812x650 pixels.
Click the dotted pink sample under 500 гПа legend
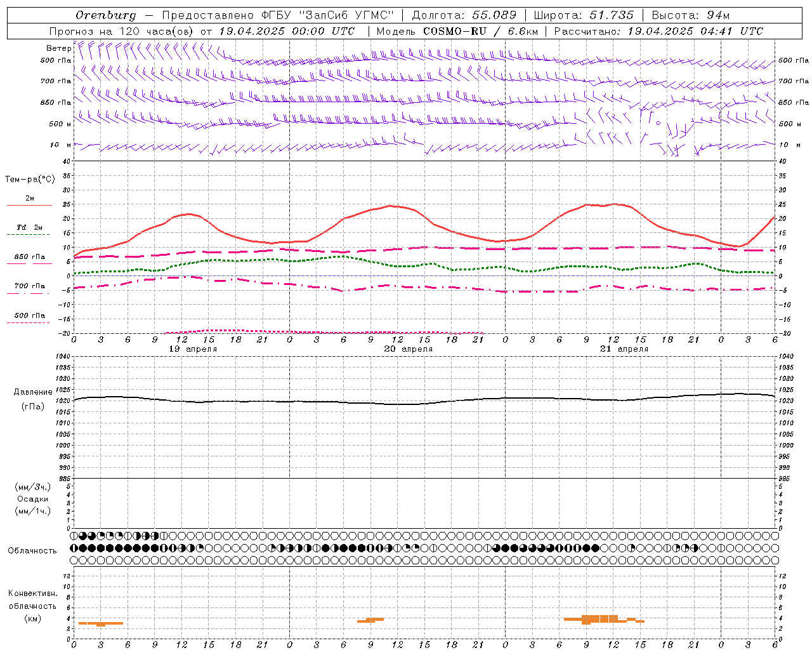(x=28, y=323)
